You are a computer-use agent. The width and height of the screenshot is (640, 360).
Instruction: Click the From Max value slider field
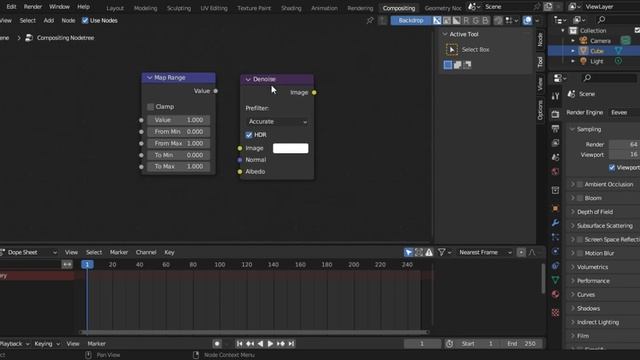tap(178, 143)
